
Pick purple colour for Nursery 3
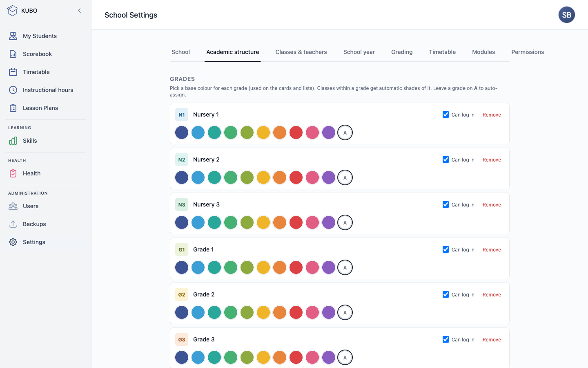pyautogui.click(x=329, y=222)
